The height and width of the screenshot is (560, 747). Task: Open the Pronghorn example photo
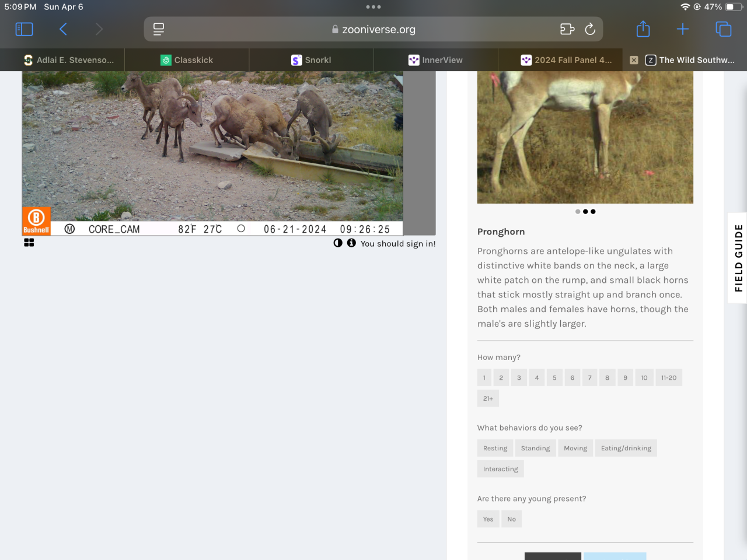click(x=585, y=137)
